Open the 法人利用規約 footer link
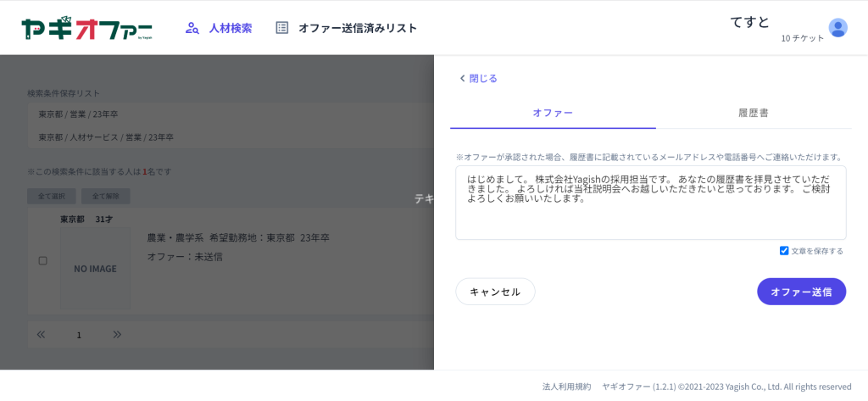Screen dimensions: 868x401 click(x=566, y=387)
